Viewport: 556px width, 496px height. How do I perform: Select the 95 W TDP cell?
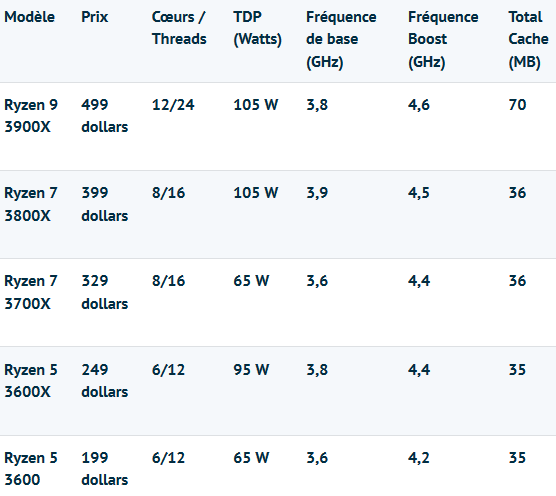251,370
